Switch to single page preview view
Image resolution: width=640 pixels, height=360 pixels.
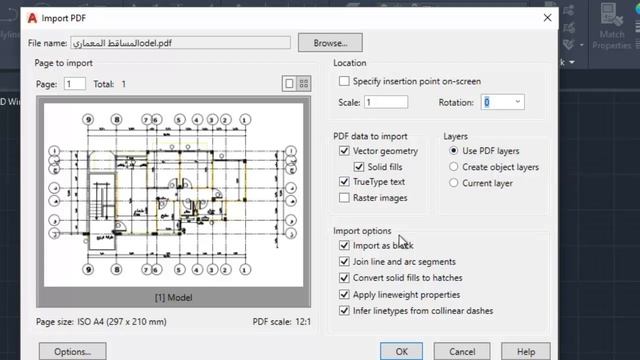click(x=289, y=84)
